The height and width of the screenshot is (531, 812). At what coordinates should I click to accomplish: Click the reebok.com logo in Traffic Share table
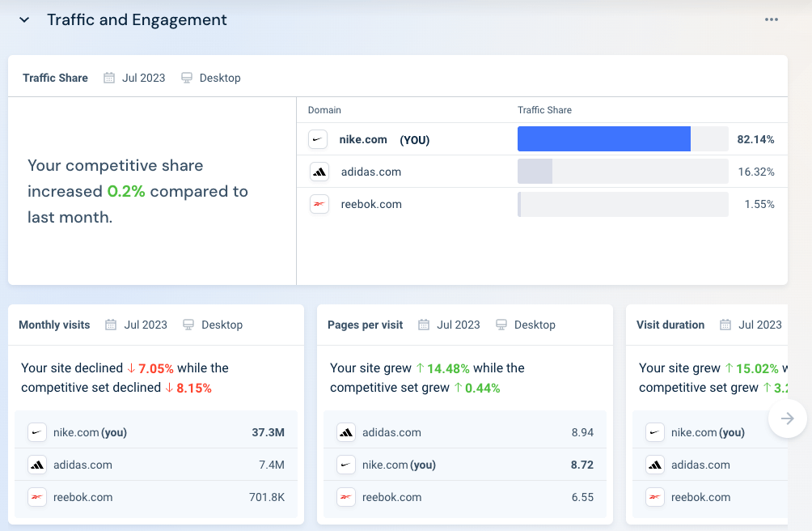(x=319, y=204)
